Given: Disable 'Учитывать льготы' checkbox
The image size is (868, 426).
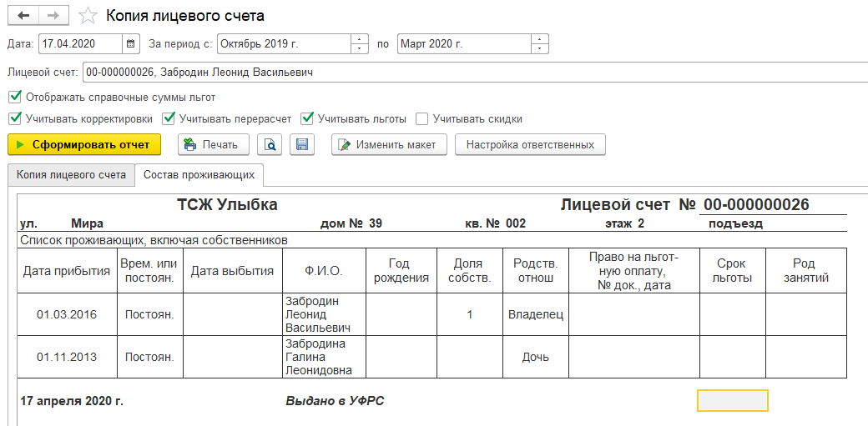Looking at the screenshot, I should (x=307, y=118).
